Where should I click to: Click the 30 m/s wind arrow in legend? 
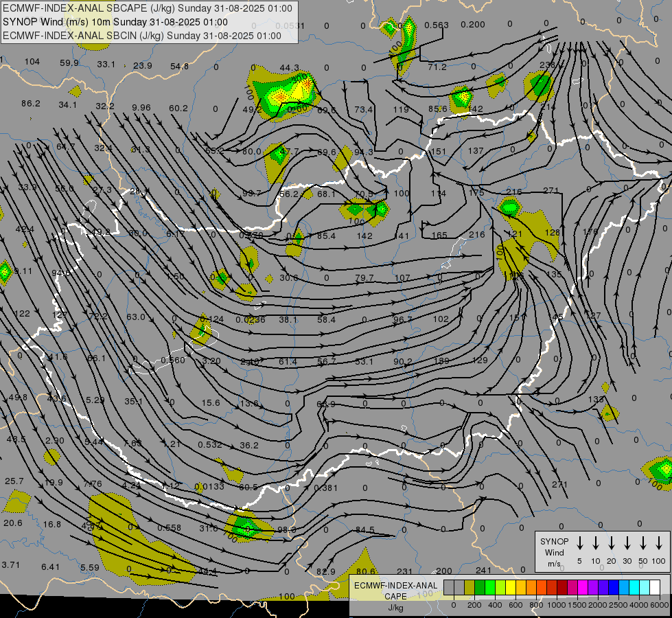coord(627,543)
